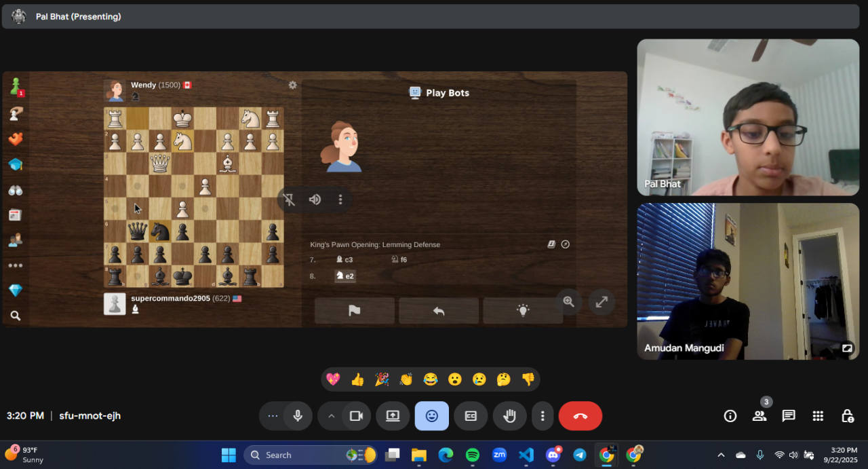Send the heart emoji reaction
Image resolution: width=868 pixels, height=469 pixels.
333,379
